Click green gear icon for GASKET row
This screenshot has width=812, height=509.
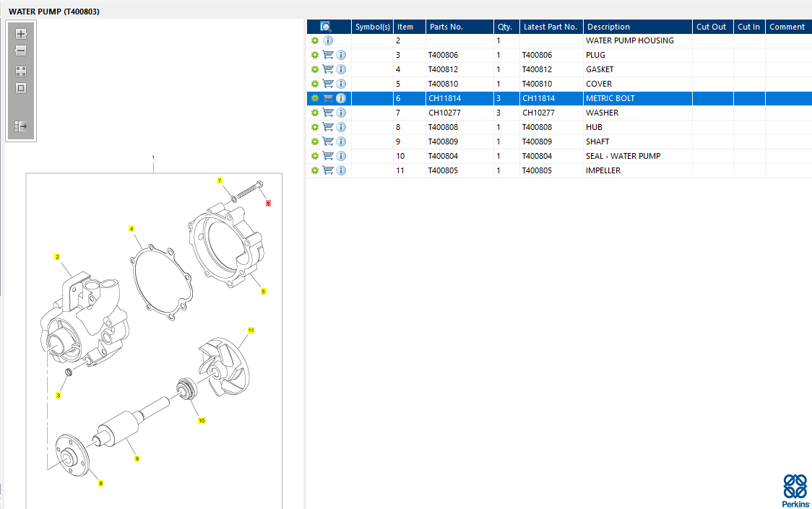coord(315,69)
